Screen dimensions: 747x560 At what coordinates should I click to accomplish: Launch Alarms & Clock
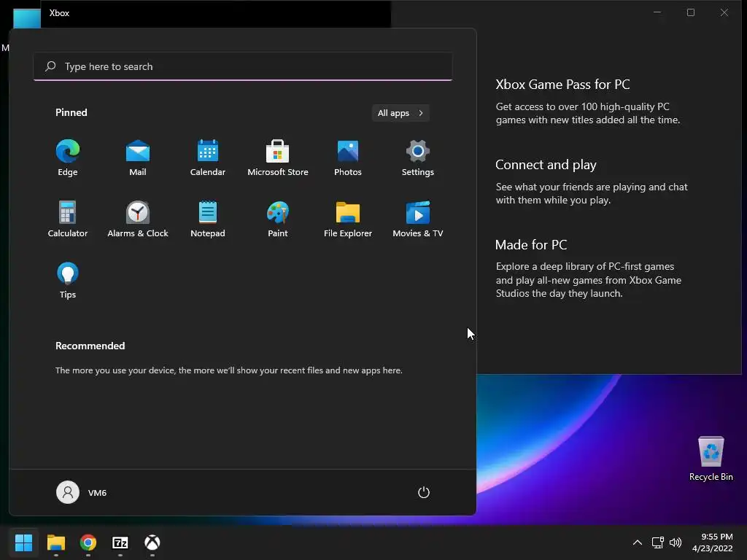[138, 219]
